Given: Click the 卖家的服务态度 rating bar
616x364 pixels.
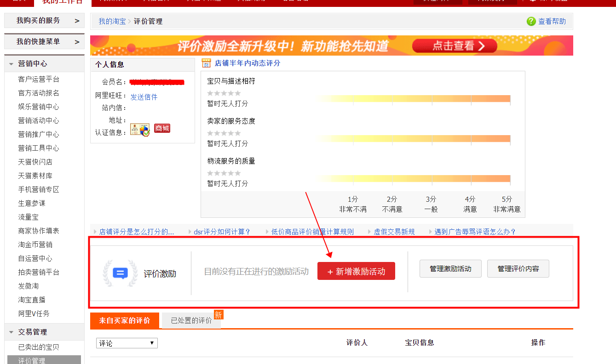Looking at the screenshot, I should (413, 139).
